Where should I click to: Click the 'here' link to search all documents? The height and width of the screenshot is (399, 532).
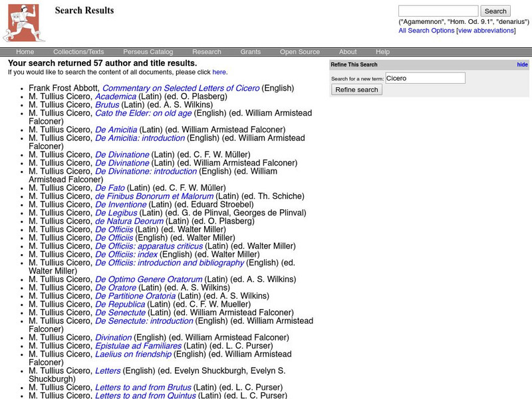219,72
